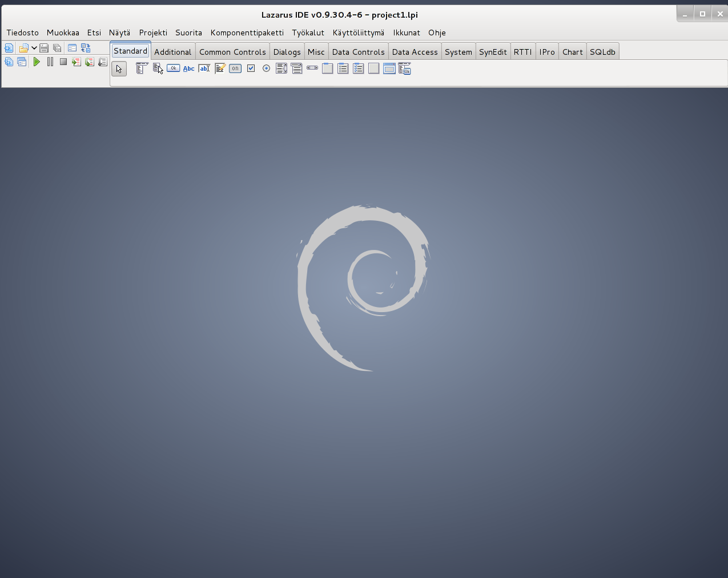Select the TScrollBar component

tap(312, 68)
